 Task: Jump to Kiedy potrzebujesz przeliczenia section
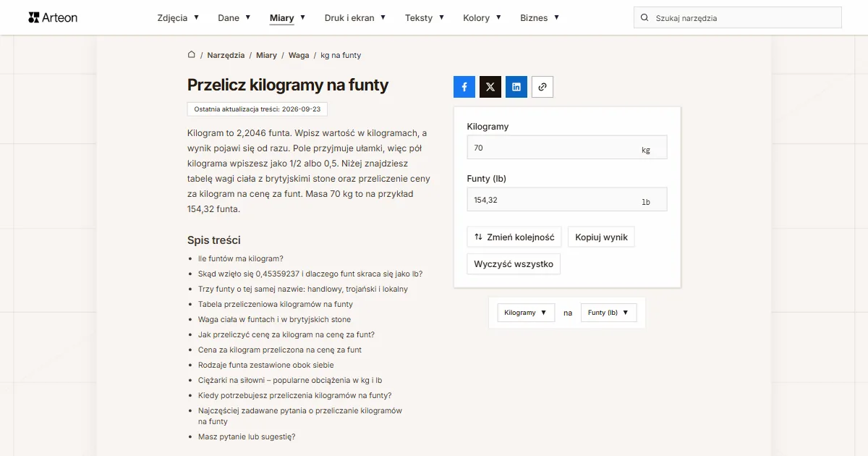[x=295, y=395]
